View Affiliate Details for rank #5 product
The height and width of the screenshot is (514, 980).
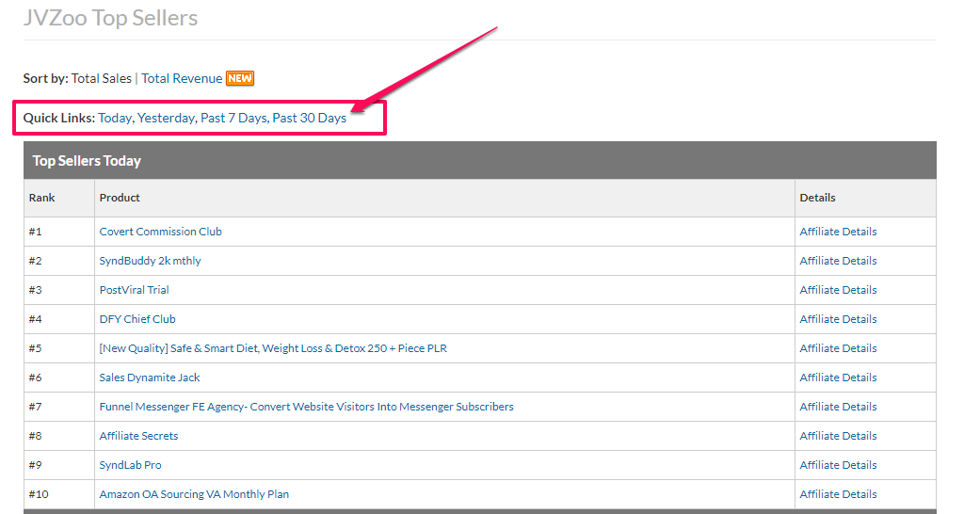point(838,348)
